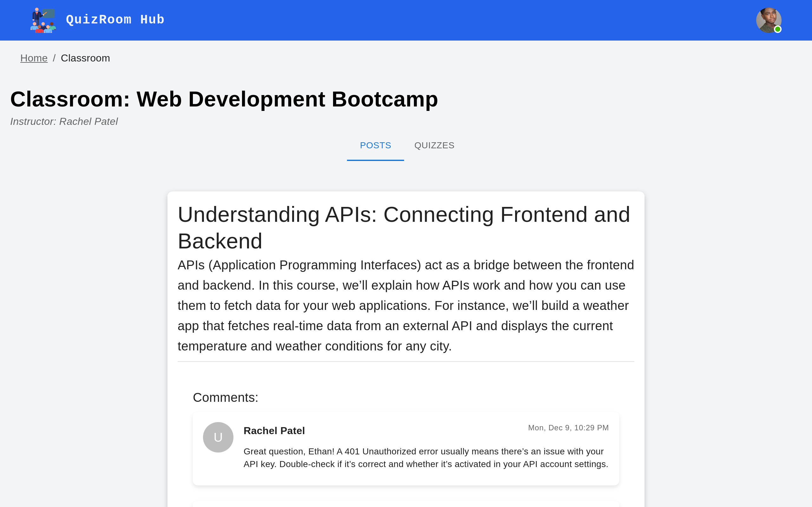
Task: Click the QuizRoom Hub classroom logo icon
Action: (x=43, y=20)
